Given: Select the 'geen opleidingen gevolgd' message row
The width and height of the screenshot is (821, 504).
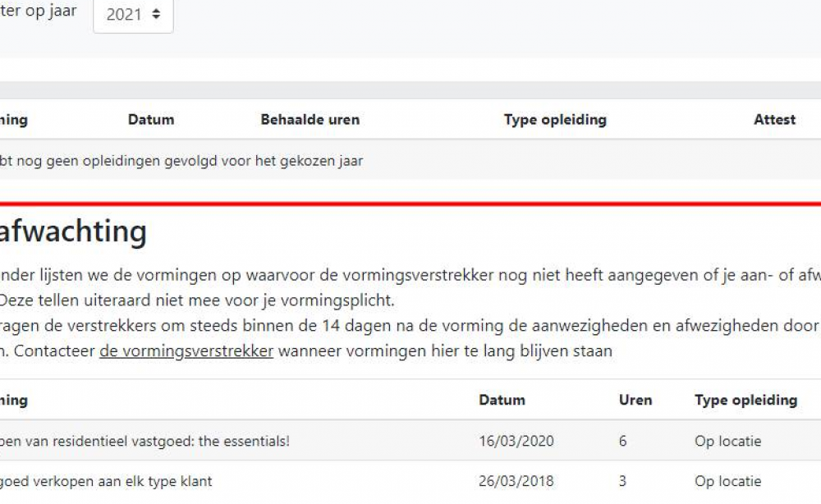Looking at the screenshot, I should (x=410, y=160).
